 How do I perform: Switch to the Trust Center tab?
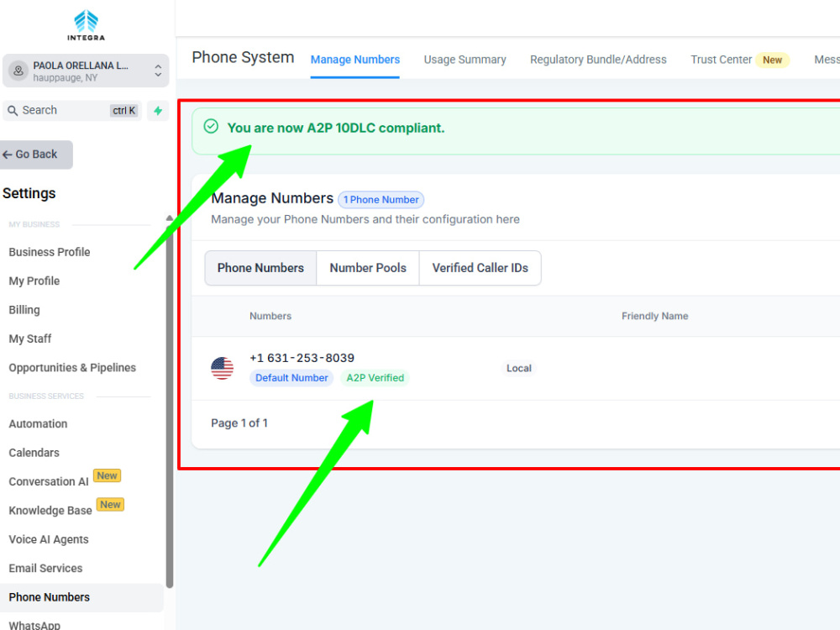(721, 60)
